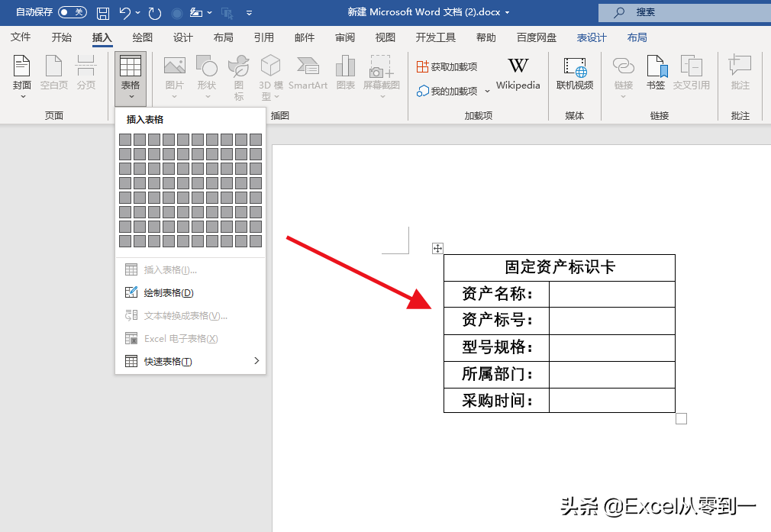Viewport: 771px width, 532px height.
Task: Click the 型号规格 cell
Action: click(497, 347)
